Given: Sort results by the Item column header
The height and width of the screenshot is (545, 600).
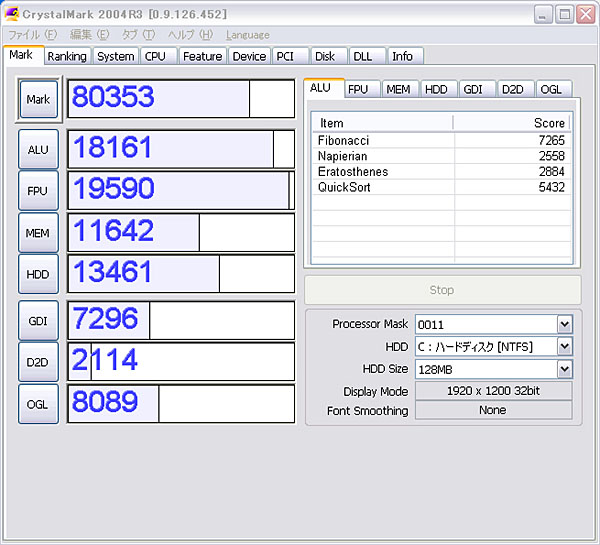Looking at the screenshot, I should pos(383,123).
